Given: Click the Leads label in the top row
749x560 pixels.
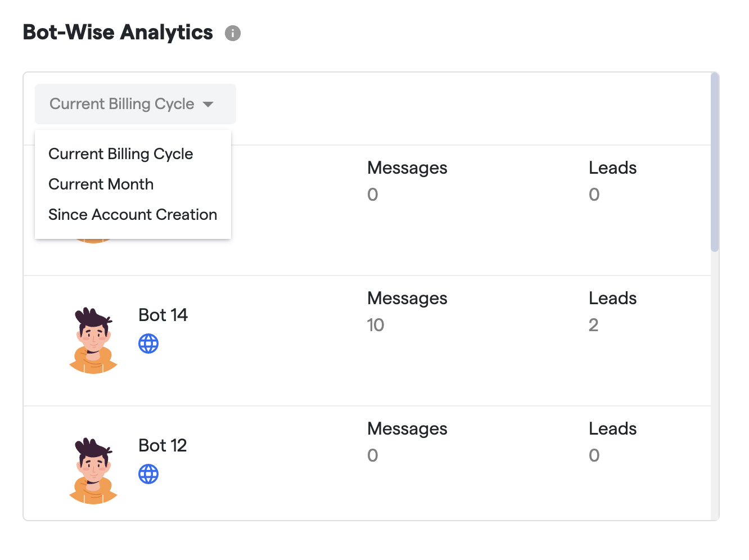Looking at the screenshot, I should coord(612,168).
